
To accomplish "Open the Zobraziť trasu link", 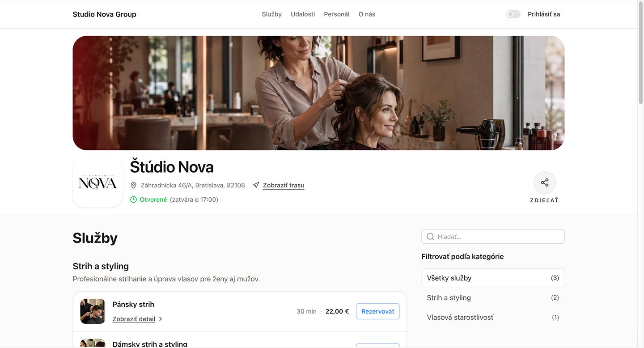I will pos(284,185).
